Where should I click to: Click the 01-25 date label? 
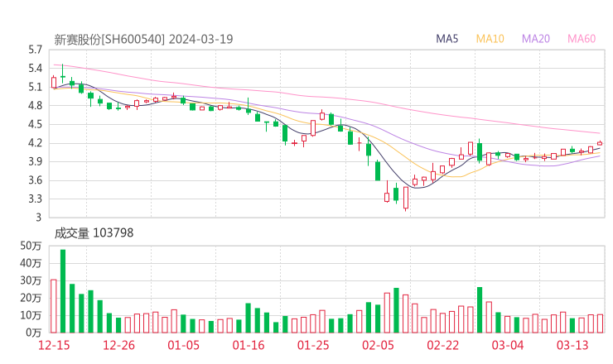(313, 345)
